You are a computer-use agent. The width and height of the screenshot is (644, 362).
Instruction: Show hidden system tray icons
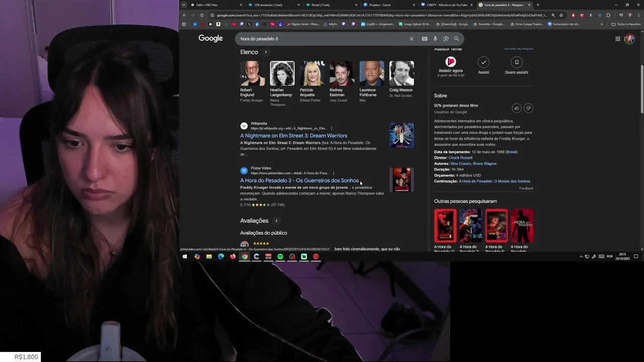(x=581, y=256)
